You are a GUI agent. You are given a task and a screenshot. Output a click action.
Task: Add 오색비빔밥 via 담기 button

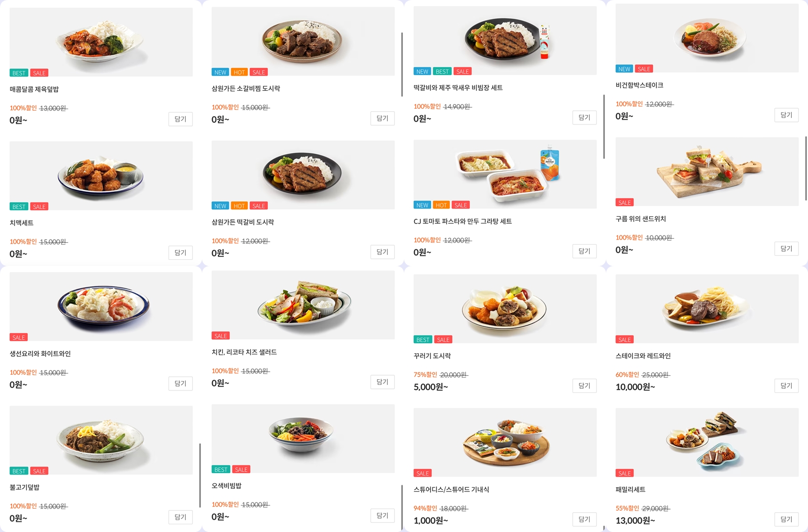coord(382,515)
